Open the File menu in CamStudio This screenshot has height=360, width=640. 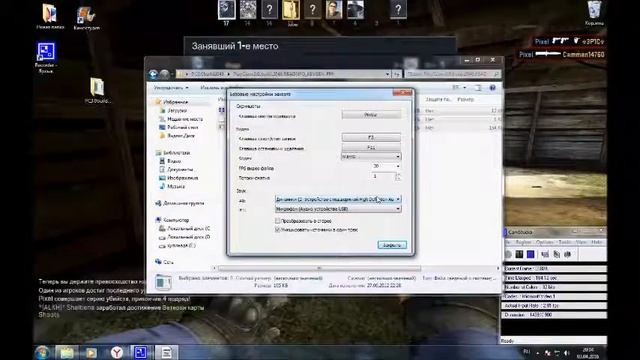click(x=508, y=242)
